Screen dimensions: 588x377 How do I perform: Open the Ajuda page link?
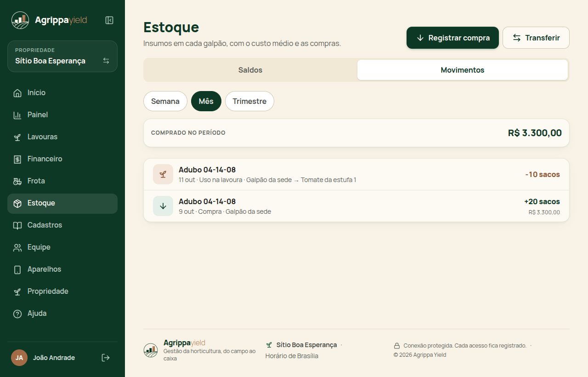(x=62, y=314)
